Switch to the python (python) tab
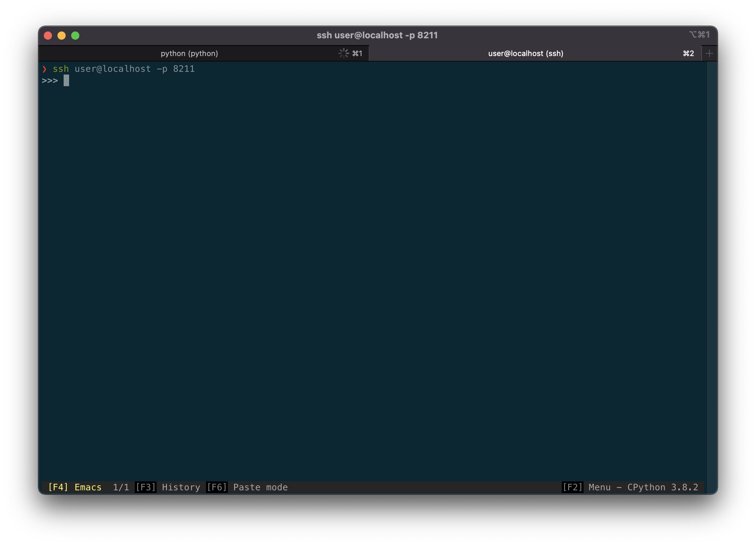 tap(190, 53)
